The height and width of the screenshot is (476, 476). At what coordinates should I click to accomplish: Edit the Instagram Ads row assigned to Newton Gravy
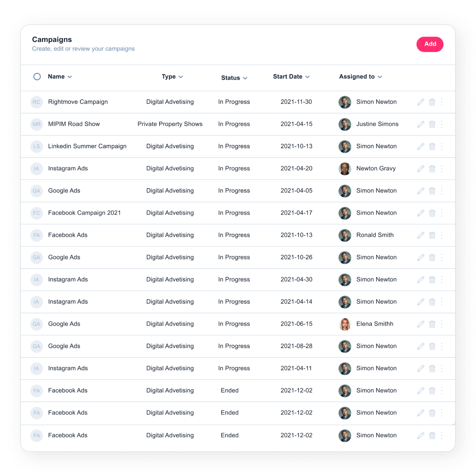click(421, 169)
